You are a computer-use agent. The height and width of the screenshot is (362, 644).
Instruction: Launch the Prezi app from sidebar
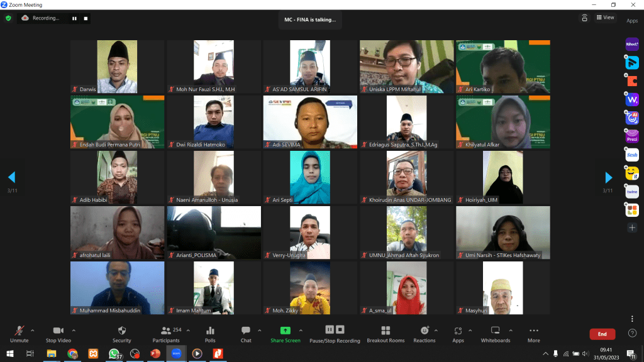632,136
